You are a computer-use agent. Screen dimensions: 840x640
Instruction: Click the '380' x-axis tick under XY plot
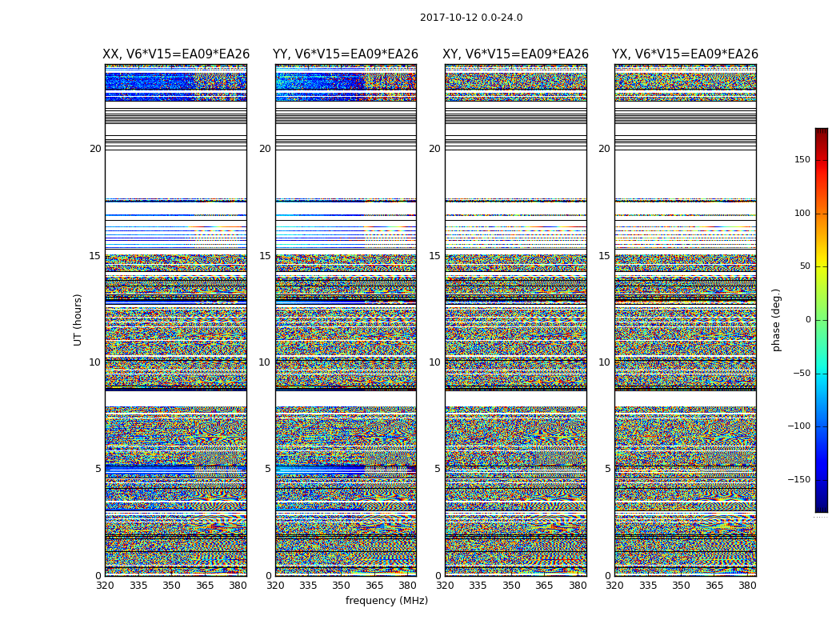[578, 586]
